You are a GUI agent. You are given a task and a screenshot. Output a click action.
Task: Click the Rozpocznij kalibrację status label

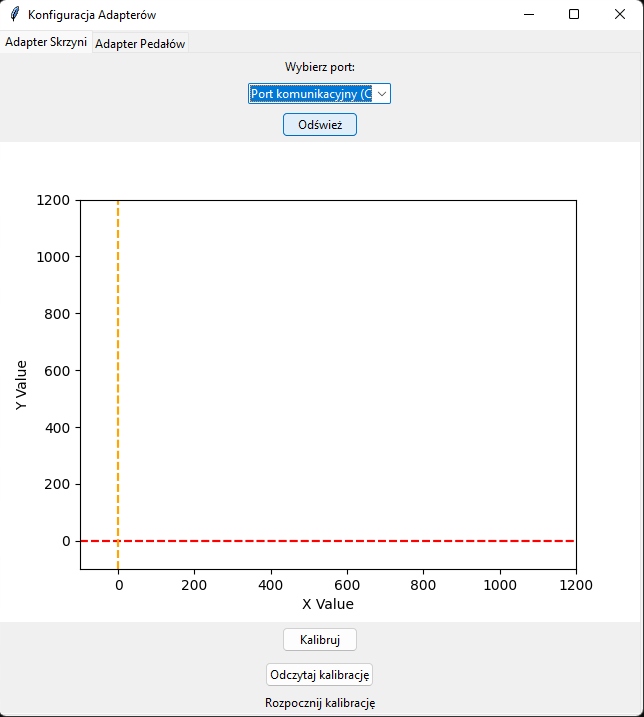(320, 703)
